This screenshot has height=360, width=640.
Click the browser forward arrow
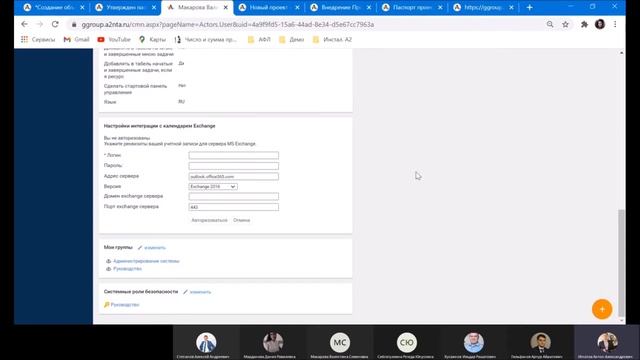coord(40,24)
